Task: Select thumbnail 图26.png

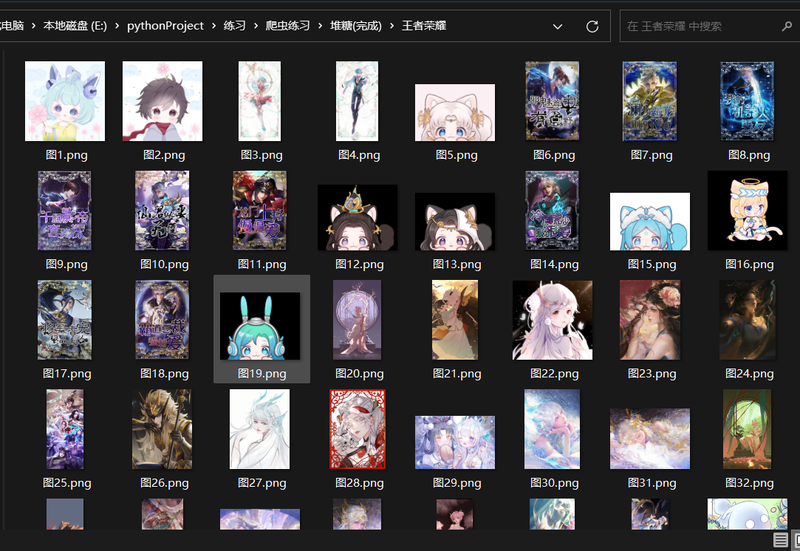Action: (162, 429)
